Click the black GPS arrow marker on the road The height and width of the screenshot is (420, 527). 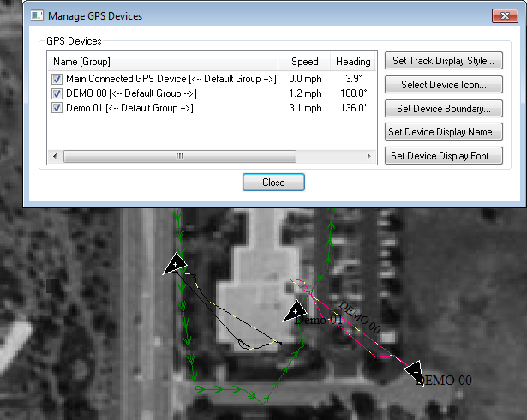coord(175,265)
